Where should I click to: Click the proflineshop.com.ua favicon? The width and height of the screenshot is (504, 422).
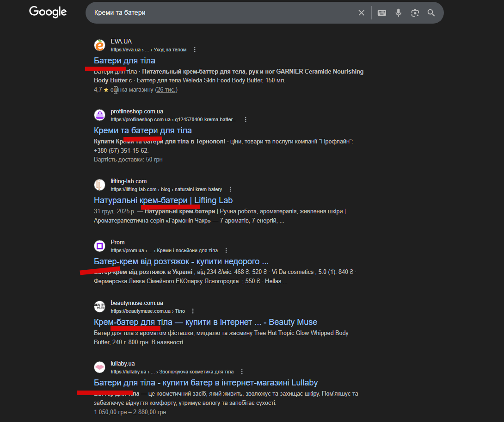[x=99, y=115]
